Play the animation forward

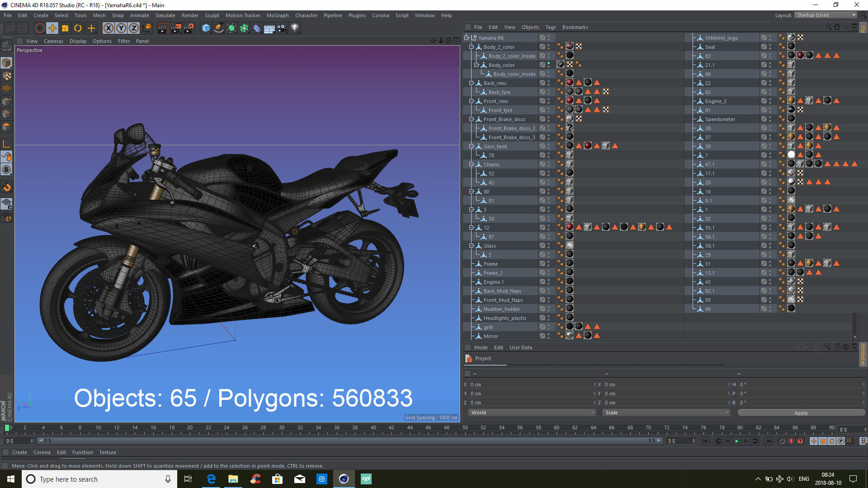point(736,441)
